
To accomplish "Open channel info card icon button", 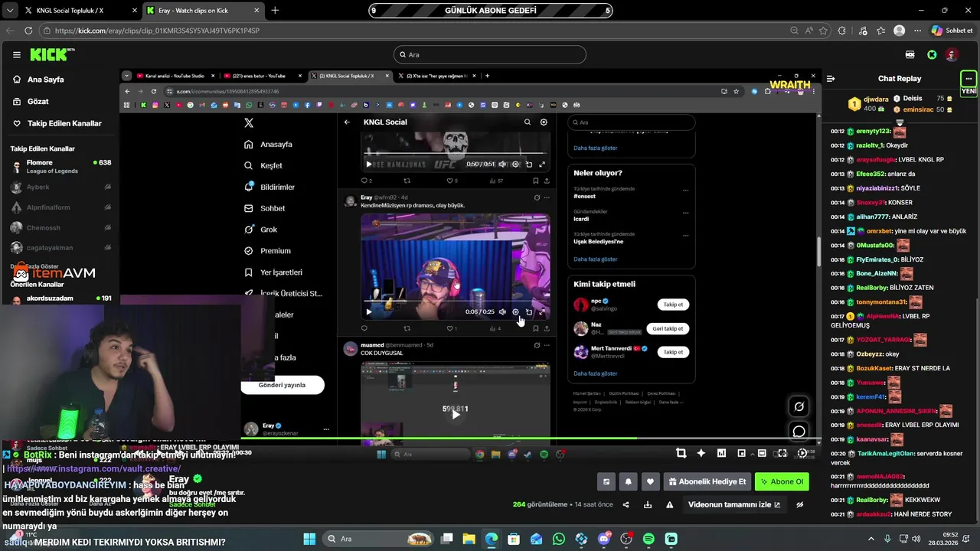I will point(606,481).
